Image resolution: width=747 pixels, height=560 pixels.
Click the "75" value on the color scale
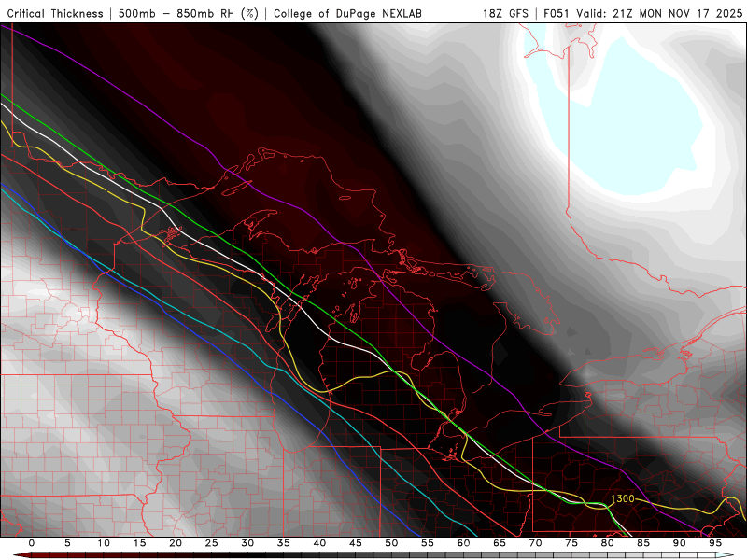(571, 543)
